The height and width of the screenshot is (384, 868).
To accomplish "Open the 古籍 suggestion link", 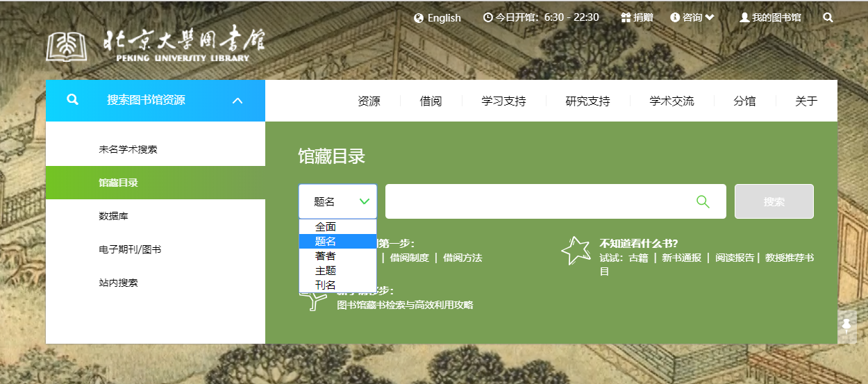I will coord(638,258).
